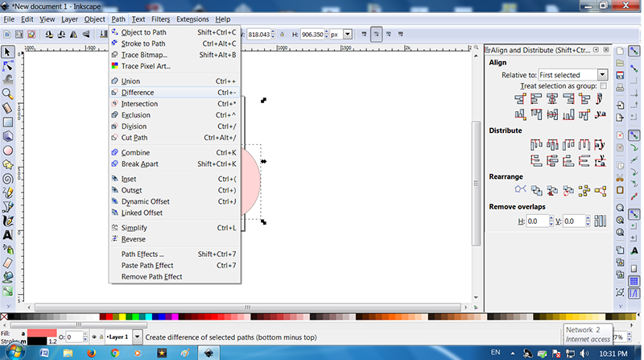Image resolution: width=644 pixels, height=360 pixels.
Task: Choose Trace Bitmap menu entry
Action: coord(175,55)
